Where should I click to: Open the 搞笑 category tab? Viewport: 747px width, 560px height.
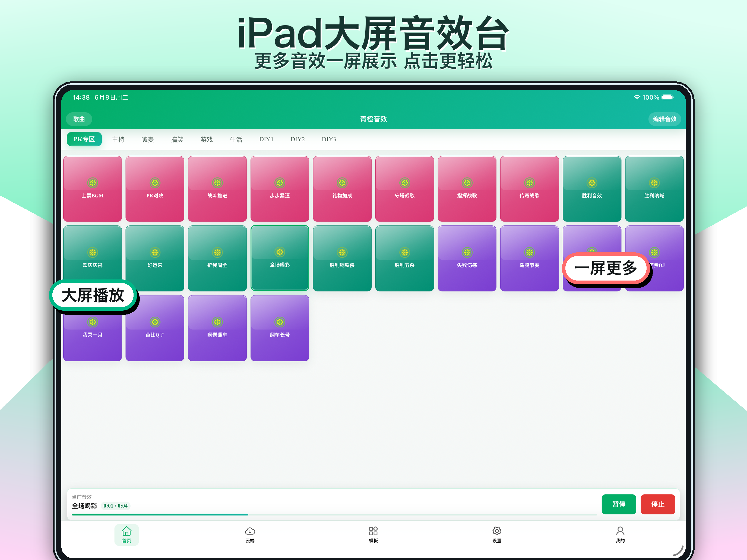[177, 139]
